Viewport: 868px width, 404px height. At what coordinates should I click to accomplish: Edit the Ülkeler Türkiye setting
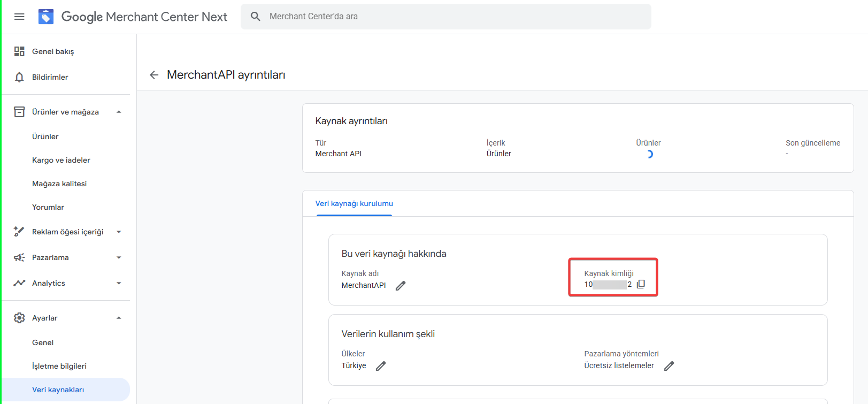pos(381,366)
